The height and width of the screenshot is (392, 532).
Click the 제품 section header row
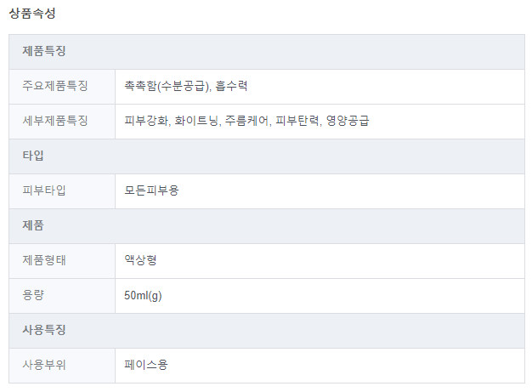pyautogui.click(x=267, y=226)
